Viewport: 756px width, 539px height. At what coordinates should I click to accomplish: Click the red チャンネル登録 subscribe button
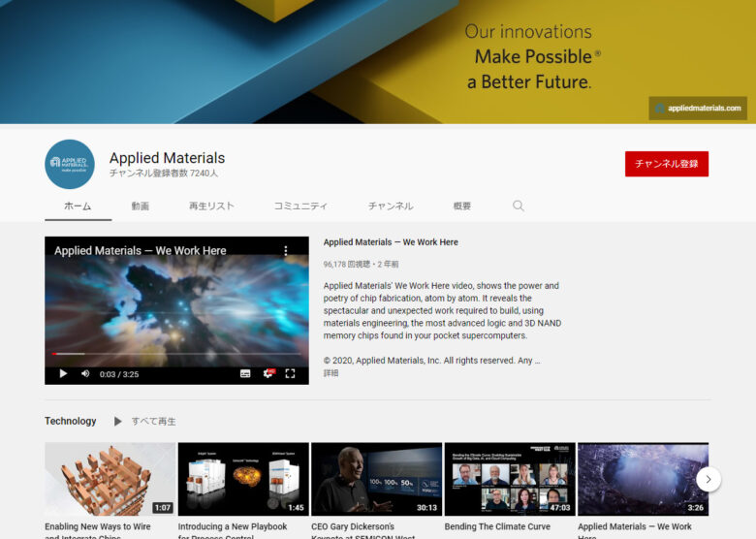(x=666, y=164)
